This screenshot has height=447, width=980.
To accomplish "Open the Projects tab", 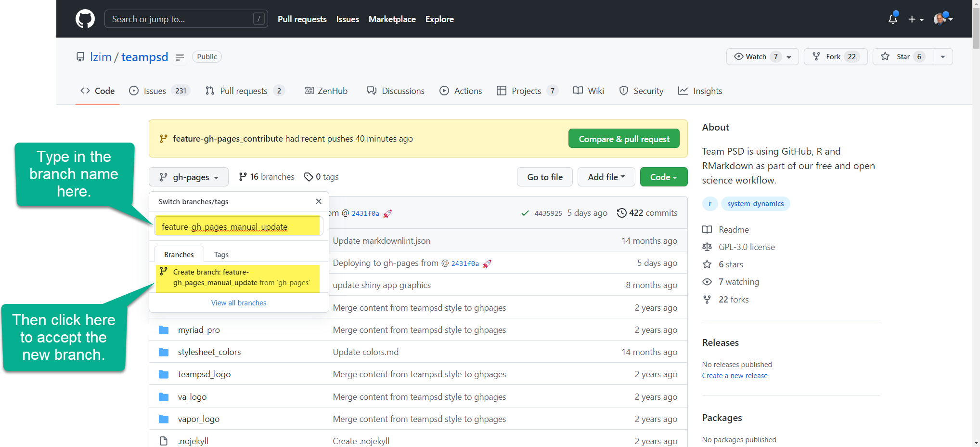I will point(528,91).
